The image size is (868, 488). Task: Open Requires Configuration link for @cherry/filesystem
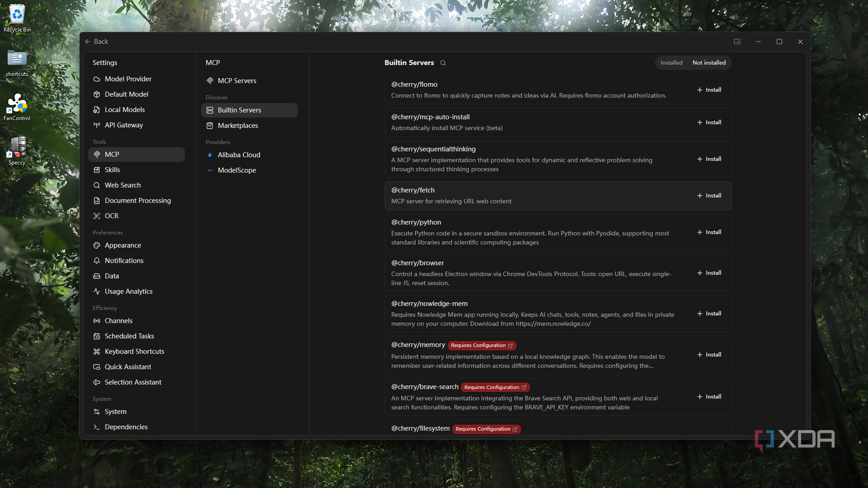pyautogui.click(x=487, y=429)
